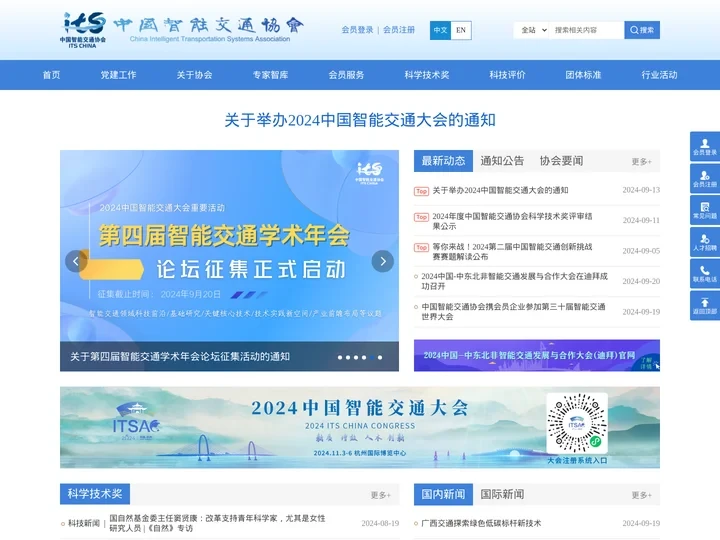Open 团体标准 navigation menu
This screenshot has width=720, height=540.
point(583,75)
